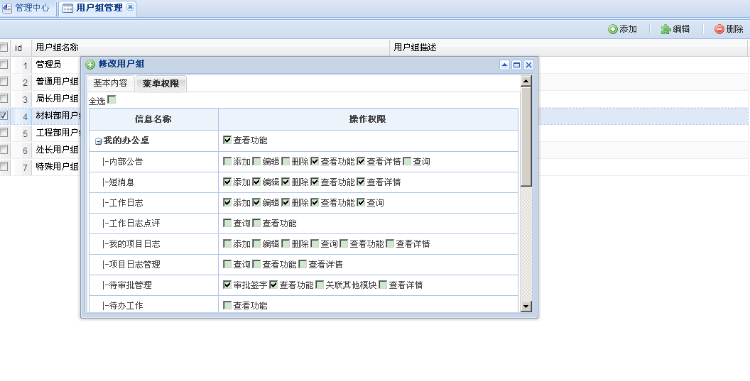This screenshot has width=750, height=381.
Task: Click the 工程部用户组 row name
Action: tap(57, 132)
